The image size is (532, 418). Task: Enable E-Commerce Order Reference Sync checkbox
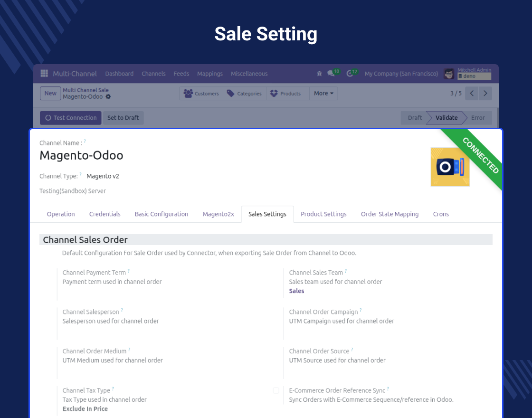276,390
